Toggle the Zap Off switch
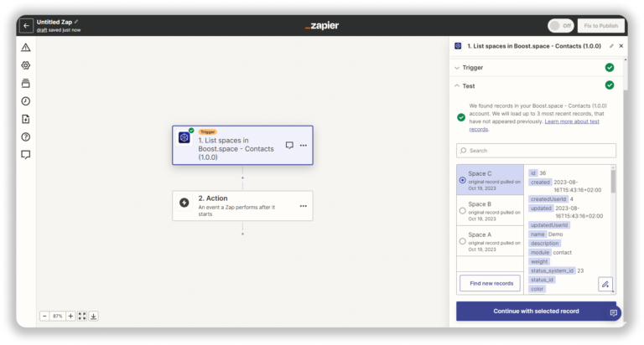Screen dimensions: 644x345 (559, 25)
